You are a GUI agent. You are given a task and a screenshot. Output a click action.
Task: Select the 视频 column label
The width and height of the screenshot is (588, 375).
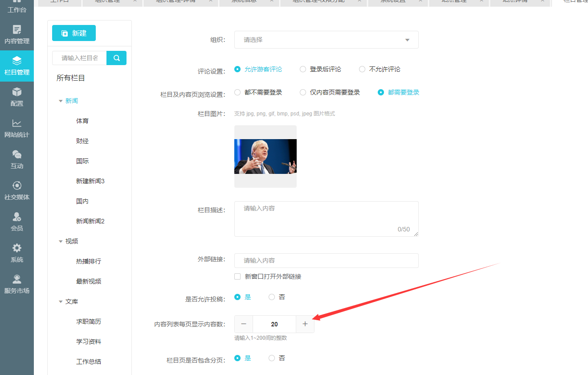point(72,242)
